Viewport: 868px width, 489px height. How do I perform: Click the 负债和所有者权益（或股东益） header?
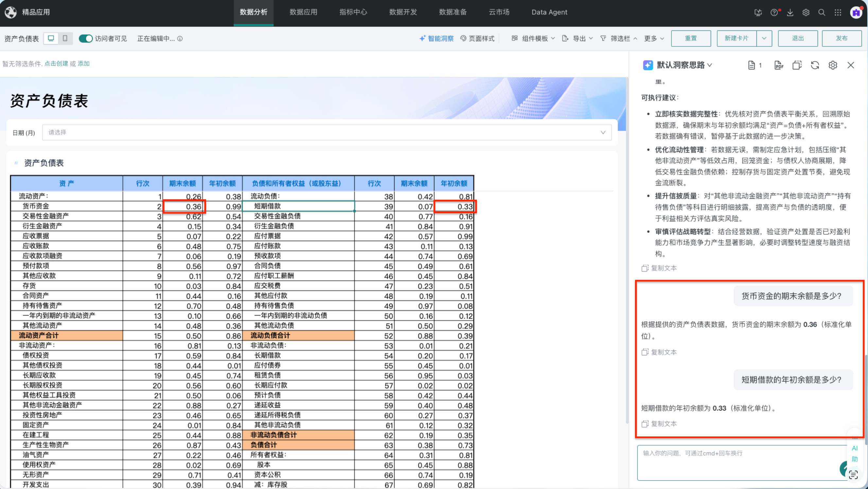point(298,183)
